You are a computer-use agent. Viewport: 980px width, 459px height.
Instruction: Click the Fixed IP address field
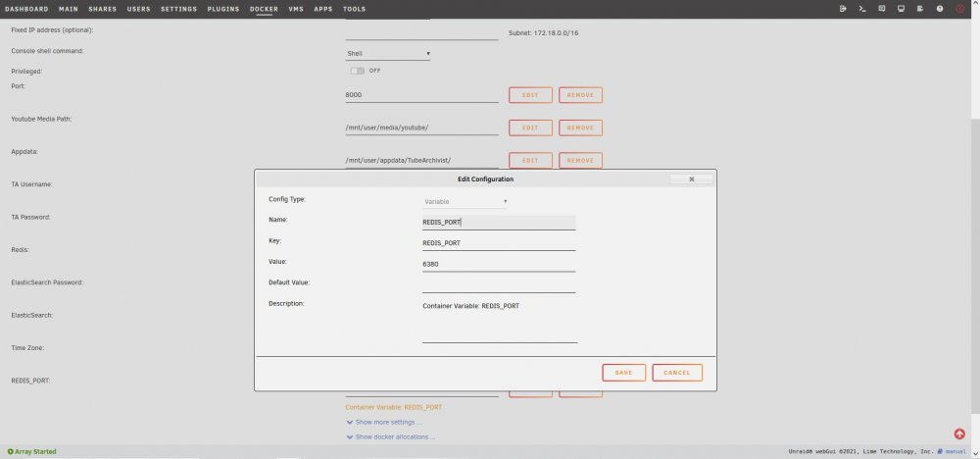point(421,32)
